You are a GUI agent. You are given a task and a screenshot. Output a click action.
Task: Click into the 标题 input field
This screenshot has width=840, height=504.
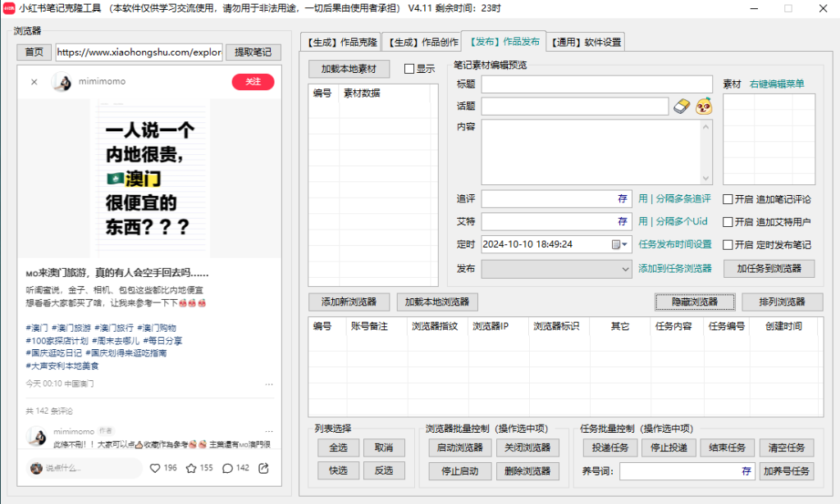coord(596,84)
